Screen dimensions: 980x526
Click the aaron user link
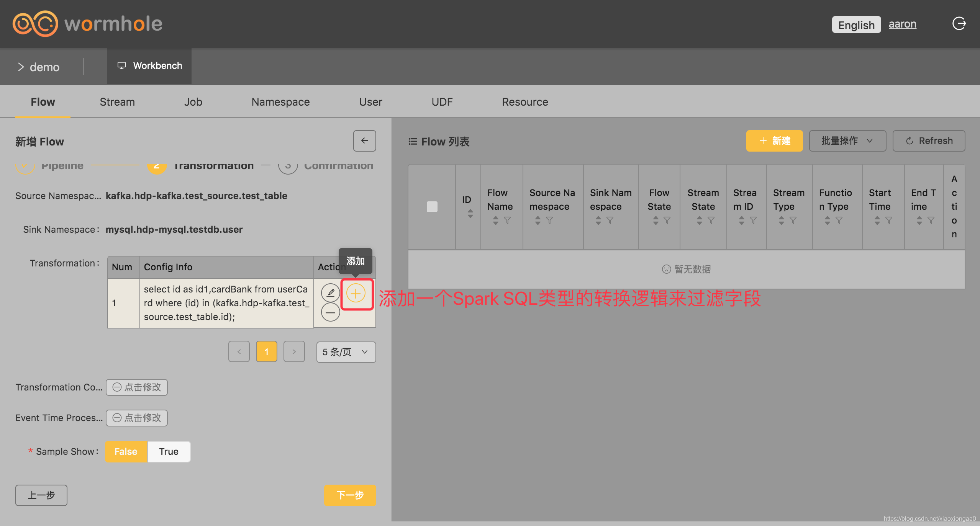pos(902,24)
